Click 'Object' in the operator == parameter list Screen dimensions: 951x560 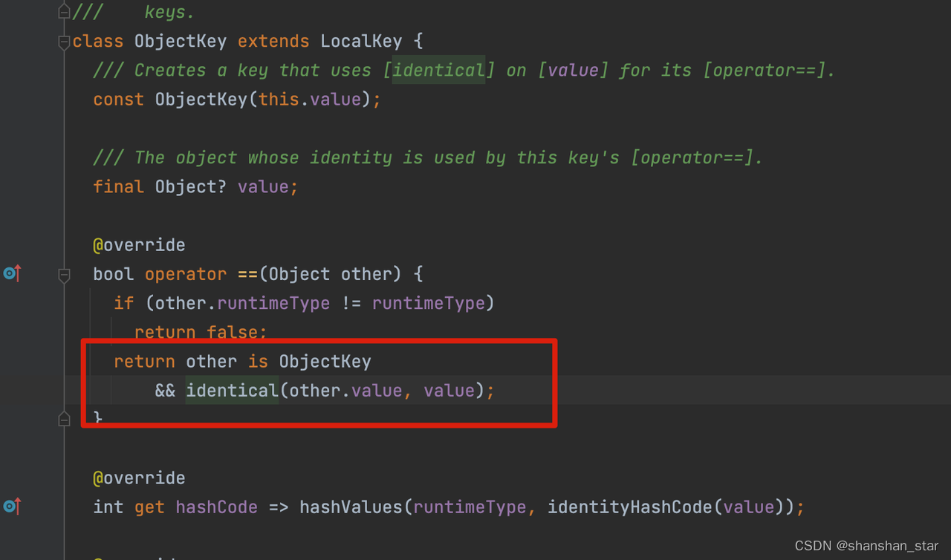[299, 274]
